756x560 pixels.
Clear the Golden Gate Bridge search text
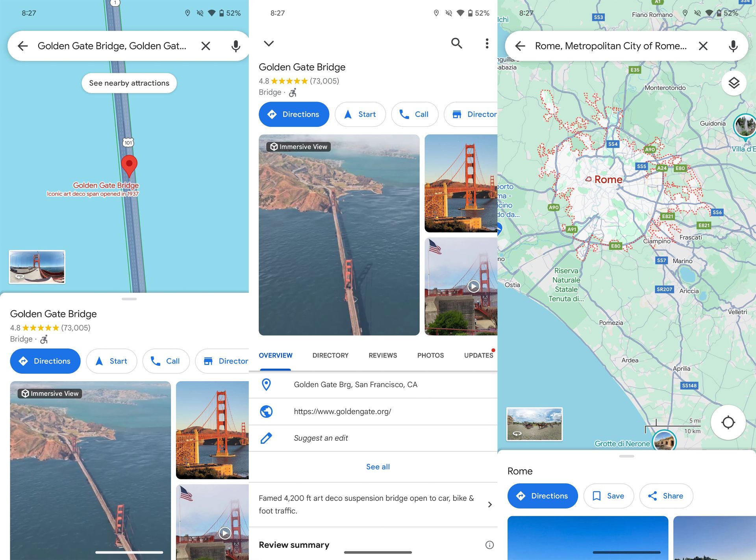(206, 46)
